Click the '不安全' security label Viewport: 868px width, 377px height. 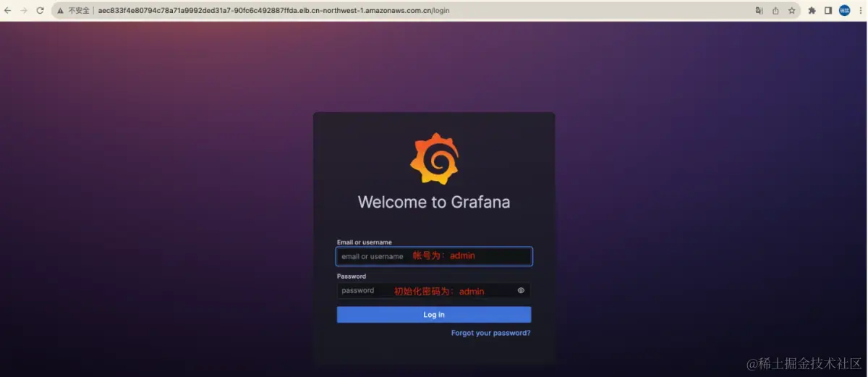(79, 11)
